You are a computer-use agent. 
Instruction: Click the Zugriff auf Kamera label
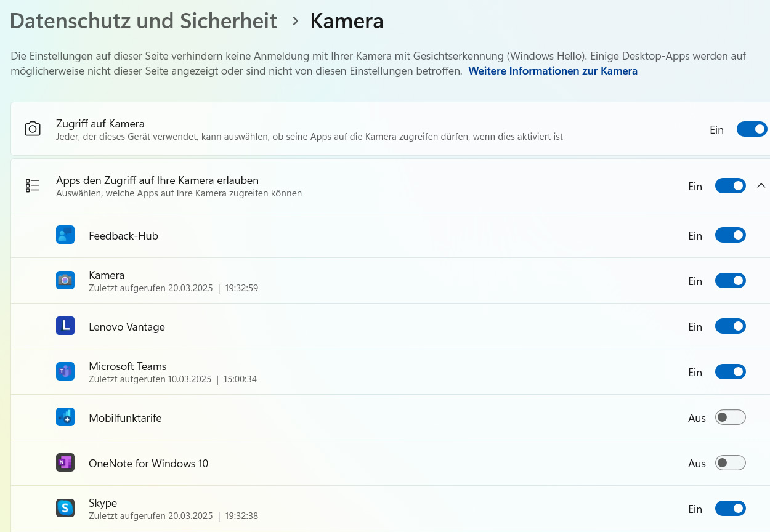pyautogui.click(x=100, y=124)
